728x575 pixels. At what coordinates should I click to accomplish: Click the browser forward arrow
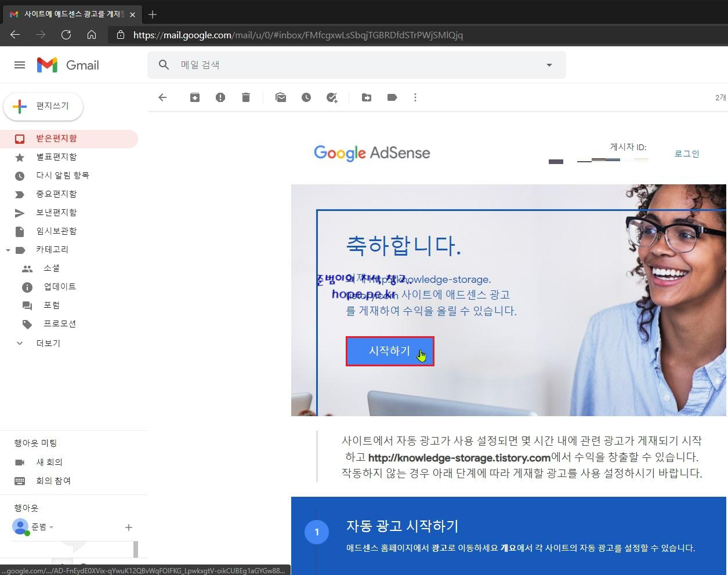[41, 35]
